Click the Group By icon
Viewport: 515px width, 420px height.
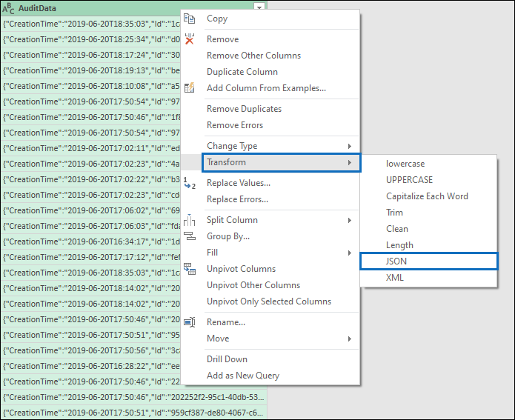[x=190, y=236]
